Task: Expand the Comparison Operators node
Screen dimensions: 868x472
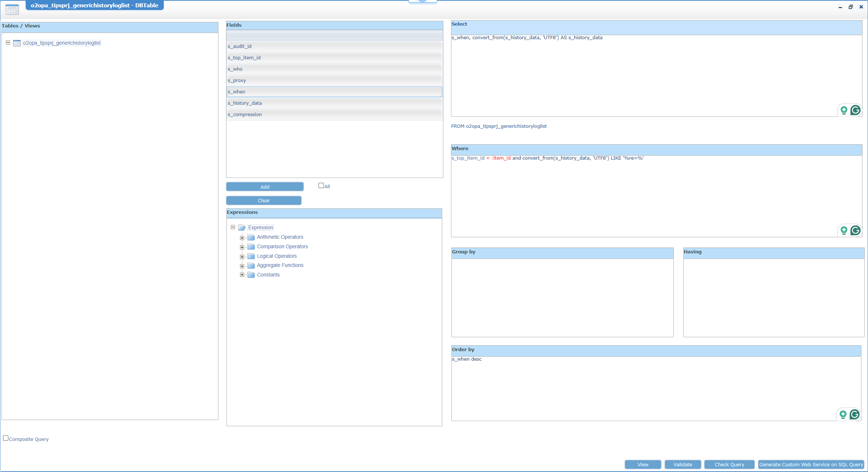Action: point(242,248)
